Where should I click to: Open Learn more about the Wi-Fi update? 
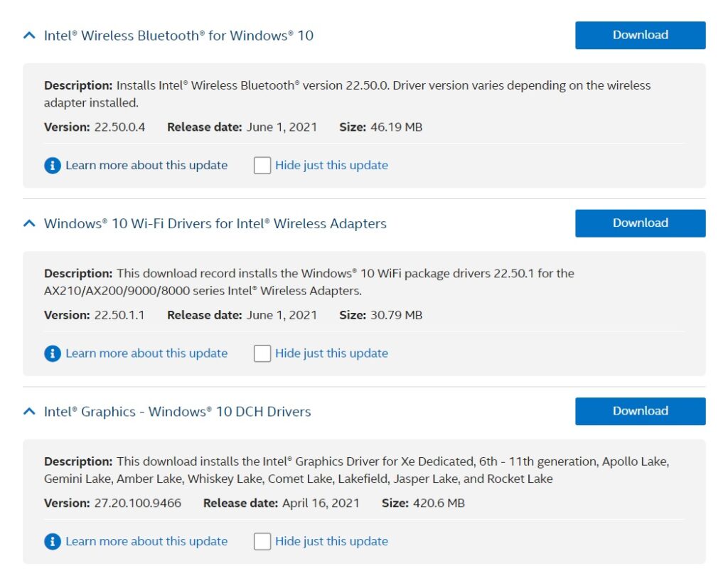pyautogui.click(x=146, y=353)
